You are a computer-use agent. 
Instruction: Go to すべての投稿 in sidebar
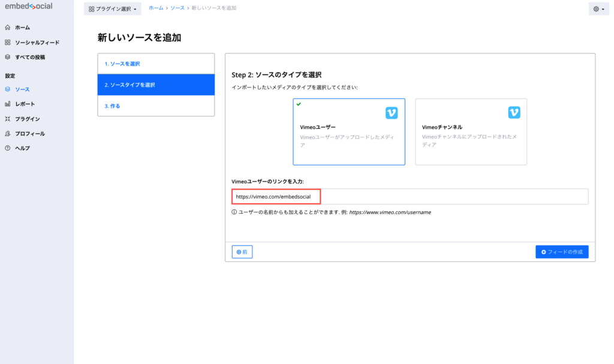coord(30,57)
